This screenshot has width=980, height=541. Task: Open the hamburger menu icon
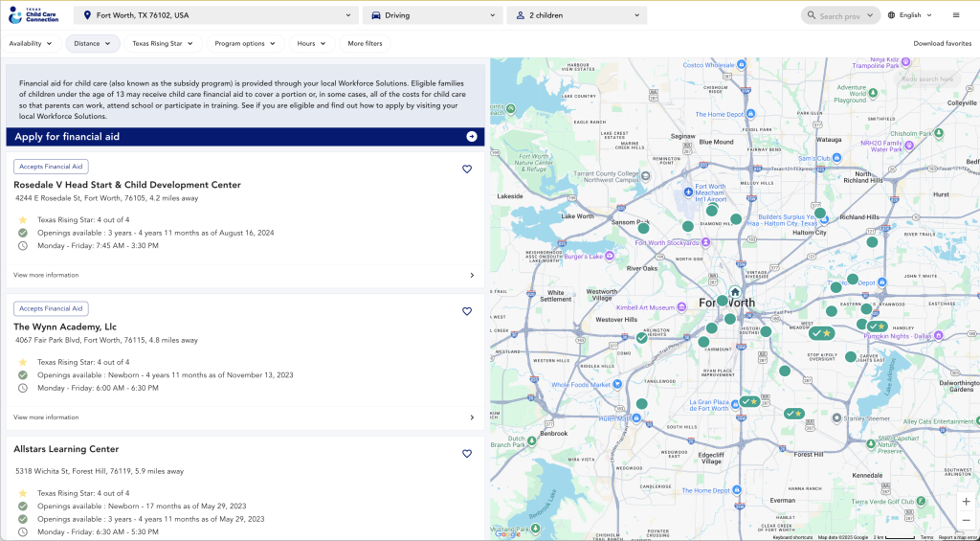(955, 15)
